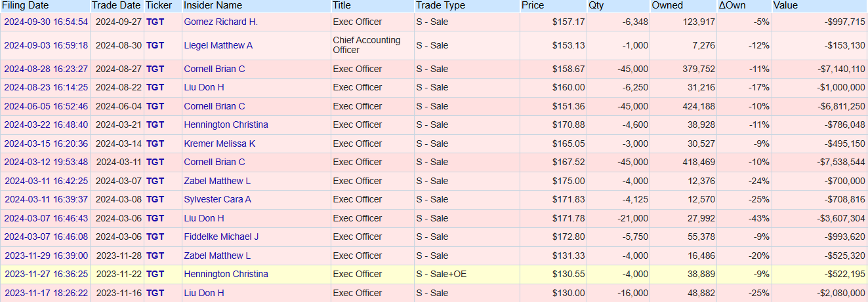Sort by ΔOwn column header

click(732, 5)
